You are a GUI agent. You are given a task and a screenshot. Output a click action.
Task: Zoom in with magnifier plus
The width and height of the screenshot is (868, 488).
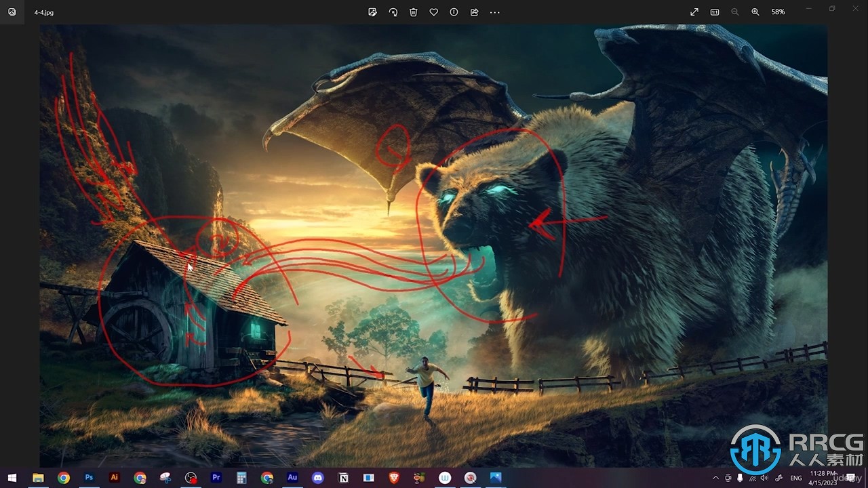click(x=755, y=12)
